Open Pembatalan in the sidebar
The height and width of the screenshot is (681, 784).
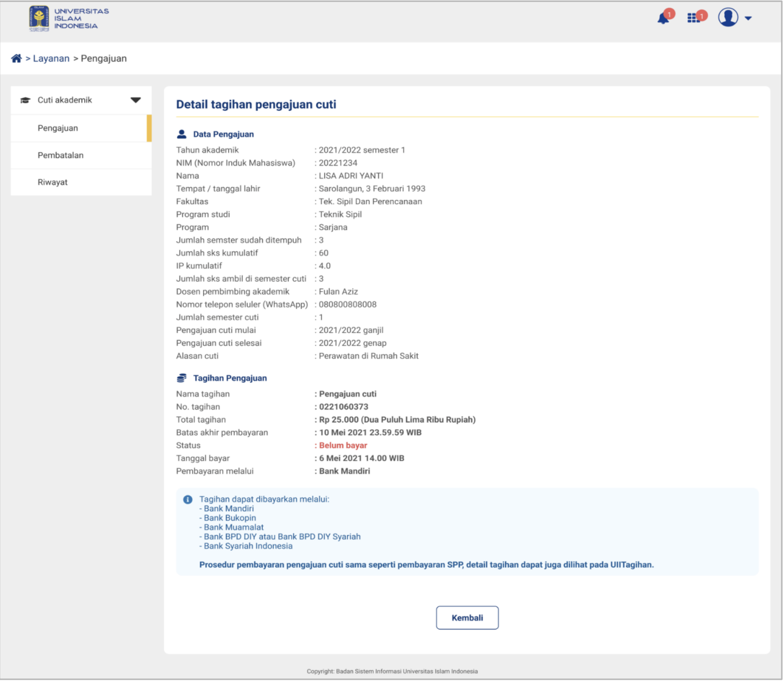click(60, 155)
